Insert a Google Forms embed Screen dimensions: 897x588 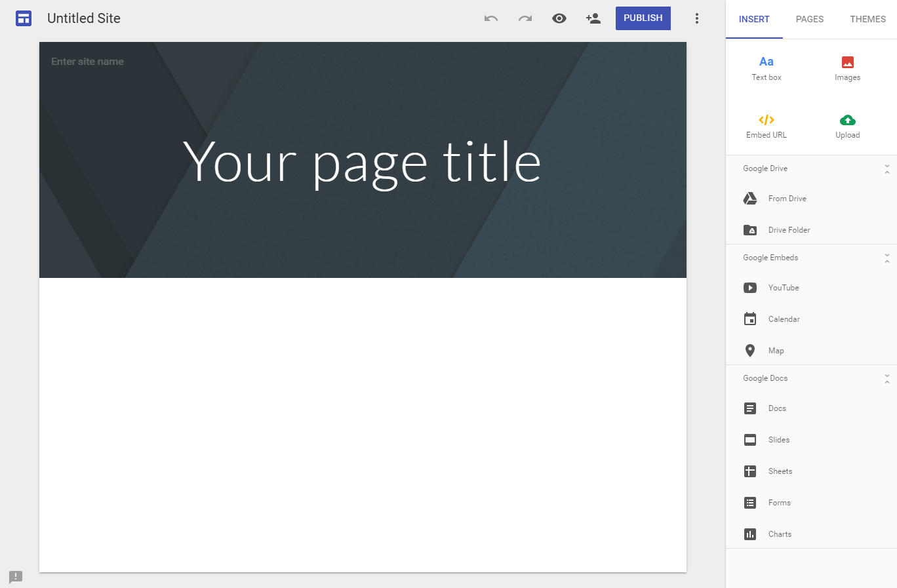click(780, 502)
